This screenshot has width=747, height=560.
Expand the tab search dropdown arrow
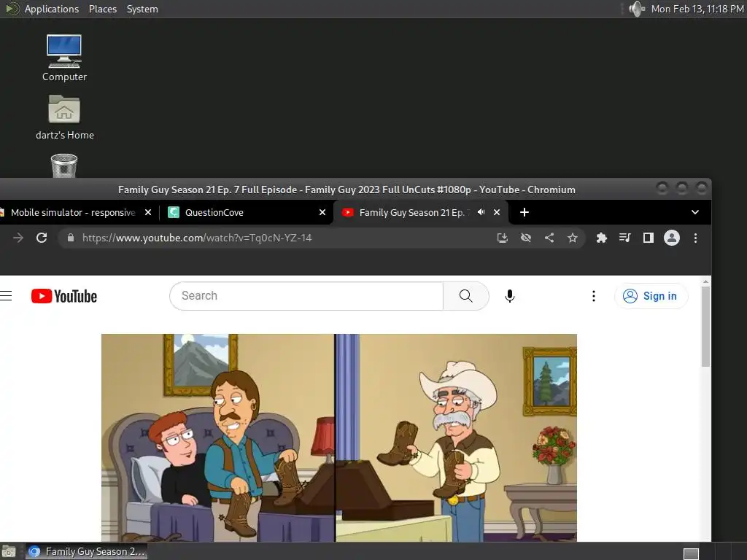point(695,212)
